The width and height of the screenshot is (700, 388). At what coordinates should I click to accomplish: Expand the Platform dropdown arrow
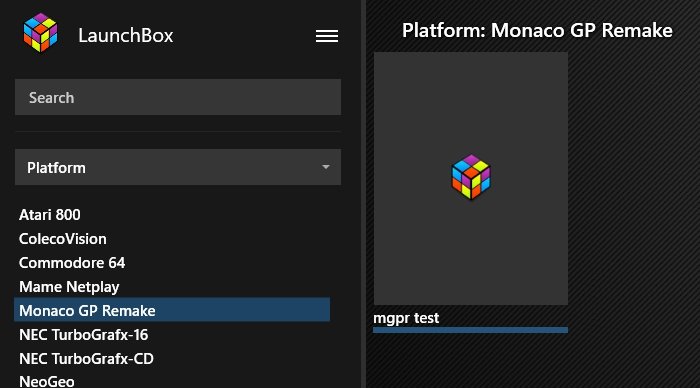point(326,167)
